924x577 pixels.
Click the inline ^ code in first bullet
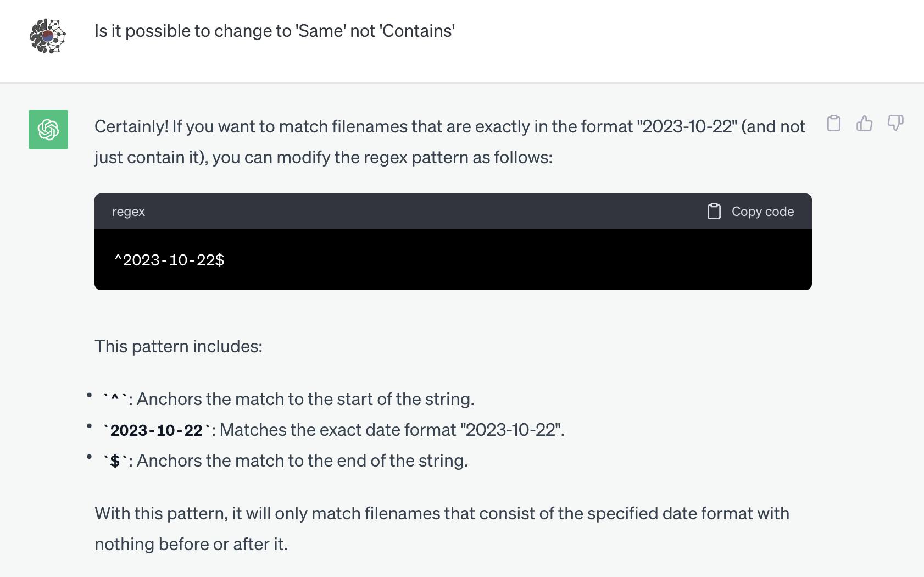point(115,400)
